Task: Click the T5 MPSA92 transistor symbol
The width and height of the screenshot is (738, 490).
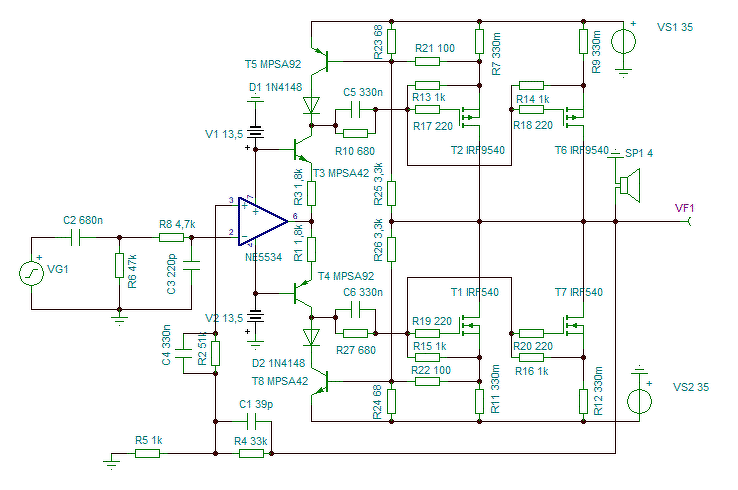Action: pyautogui.click(x=321, y=61)
